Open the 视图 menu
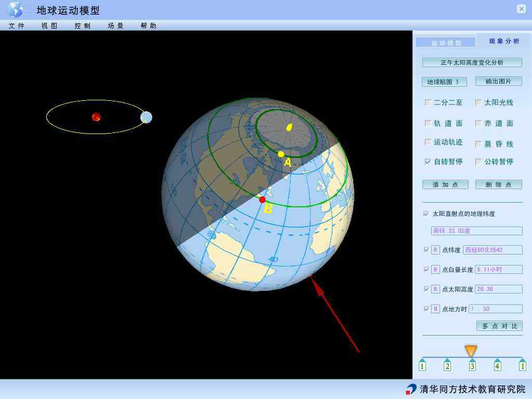The width and height of the screenshot is (532, 399). click(x=49, y=25)
